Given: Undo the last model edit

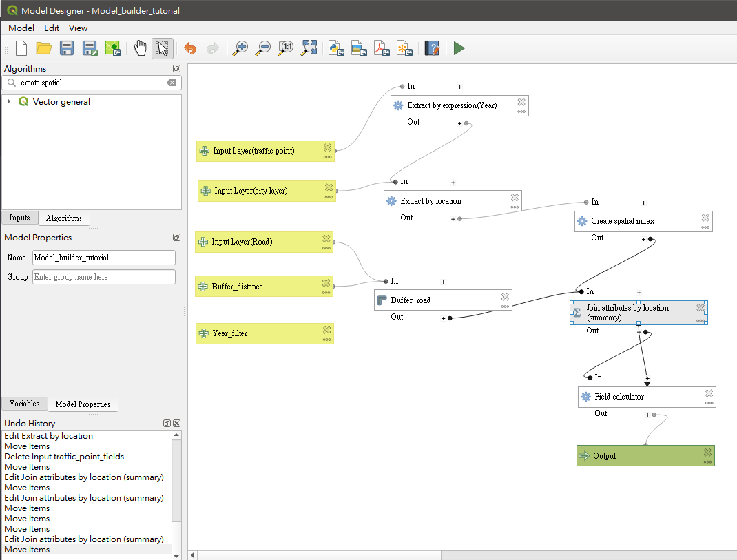Looking at the screenshot, I should point(190,48).
